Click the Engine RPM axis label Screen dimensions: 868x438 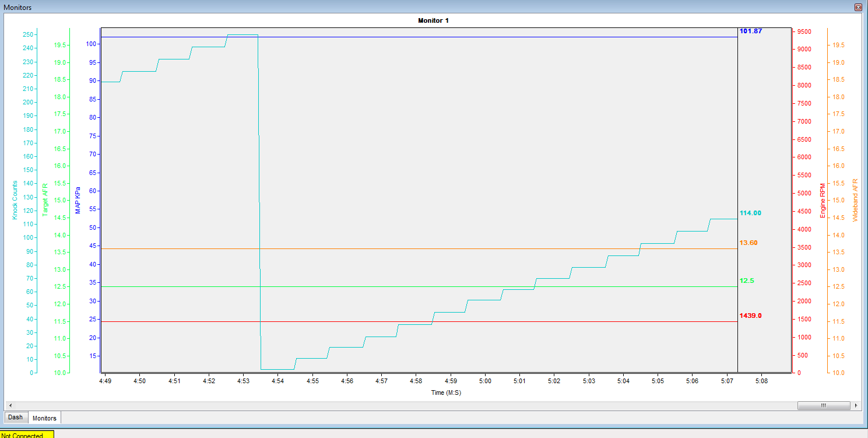(823, 200)
